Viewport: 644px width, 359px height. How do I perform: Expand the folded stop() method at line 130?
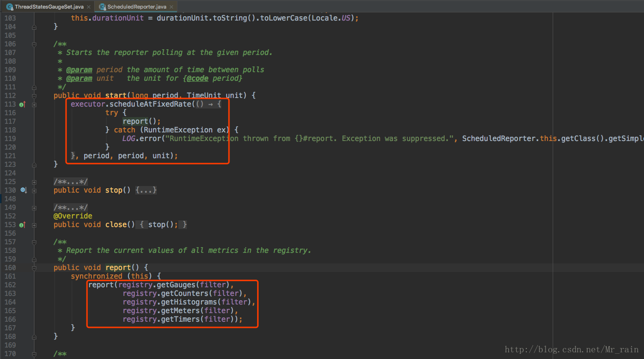34,190
